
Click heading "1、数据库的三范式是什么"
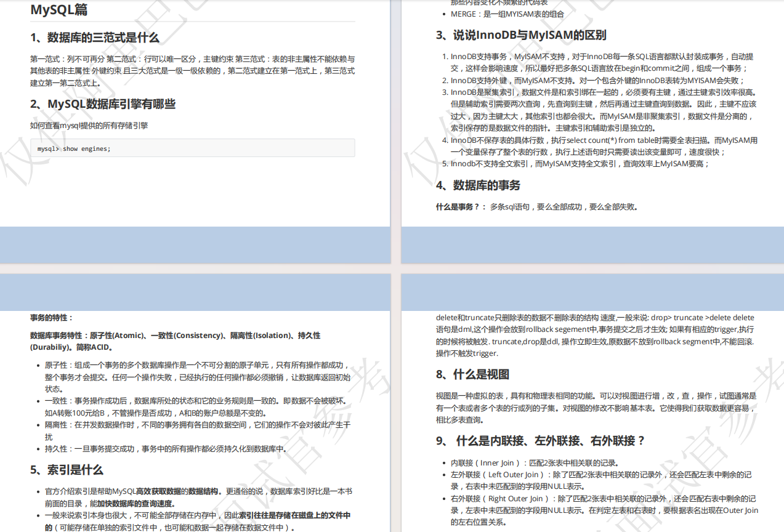click(95, 38)
